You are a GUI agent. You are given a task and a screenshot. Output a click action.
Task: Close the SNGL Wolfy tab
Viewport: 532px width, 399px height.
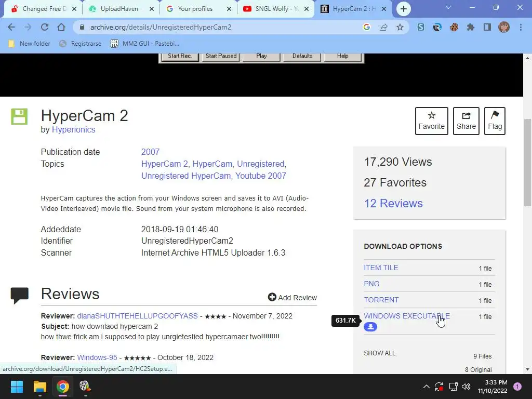click(307, 9)
